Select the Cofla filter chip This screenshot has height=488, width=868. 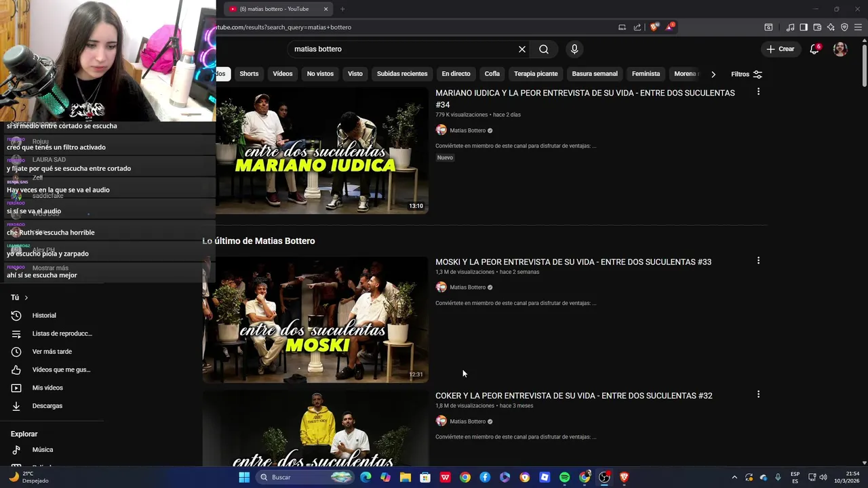point(492,74)
